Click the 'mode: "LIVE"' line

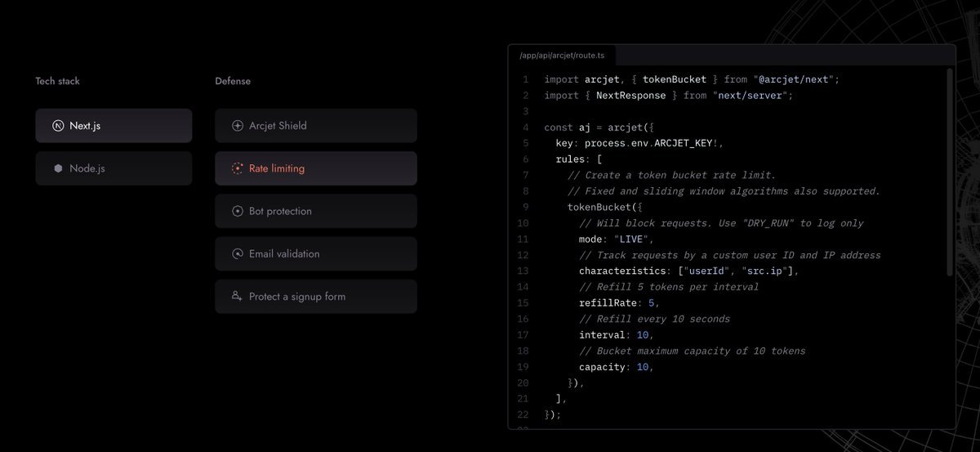pyautogui.click(x=617, y=239)
